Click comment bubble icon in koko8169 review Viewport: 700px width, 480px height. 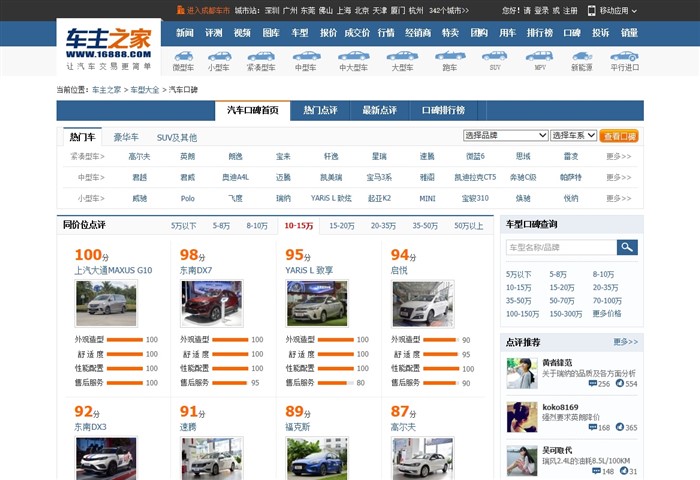[592, 427]
